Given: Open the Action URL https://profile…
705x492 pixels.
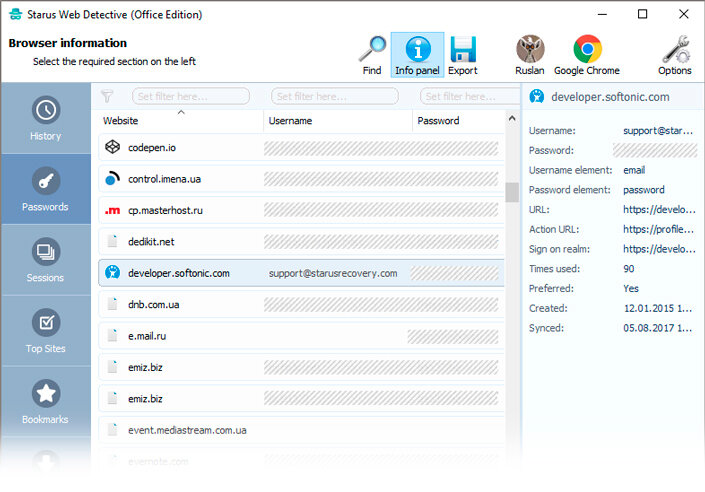Looking at the screenshot, I should point(658,229).
